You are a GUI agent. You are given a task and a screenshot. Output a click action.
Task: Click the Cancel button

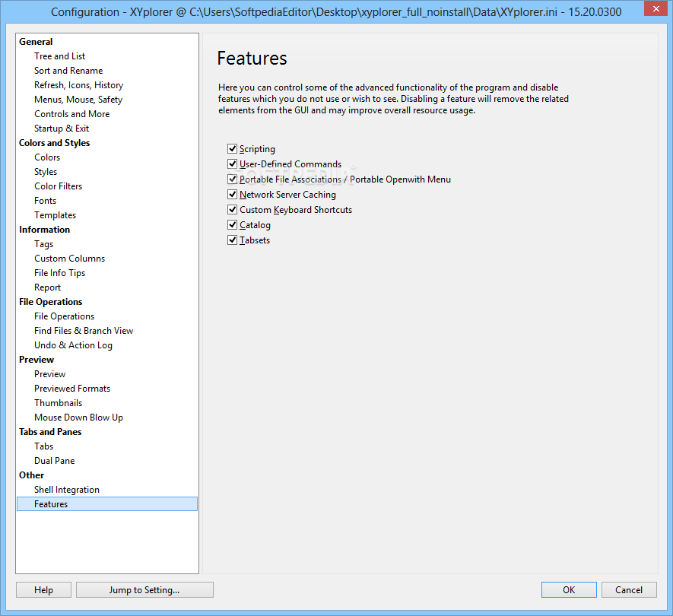point(629,590)
